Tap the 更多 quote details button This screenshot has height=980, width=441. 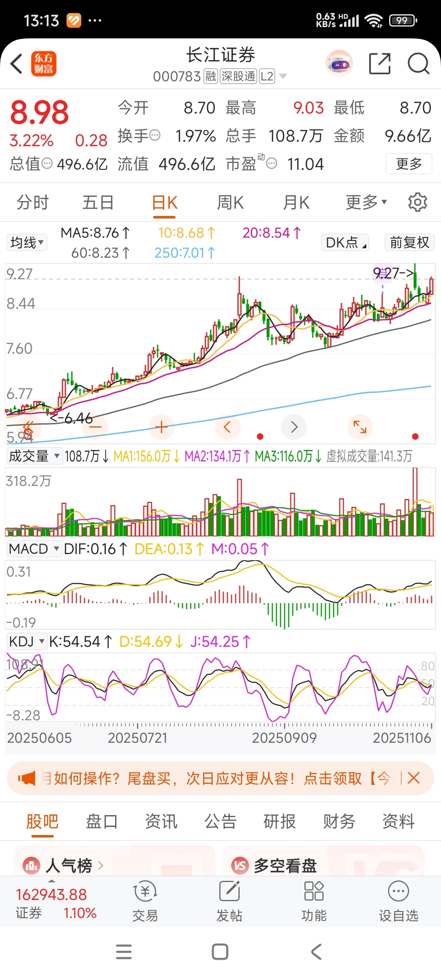pos(409,164)
